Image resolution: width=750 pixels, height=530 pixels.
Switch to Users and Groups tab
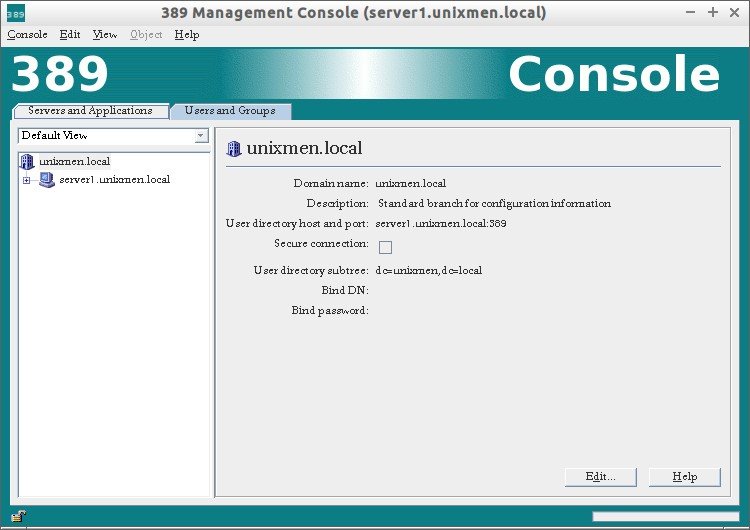(230, 110)
